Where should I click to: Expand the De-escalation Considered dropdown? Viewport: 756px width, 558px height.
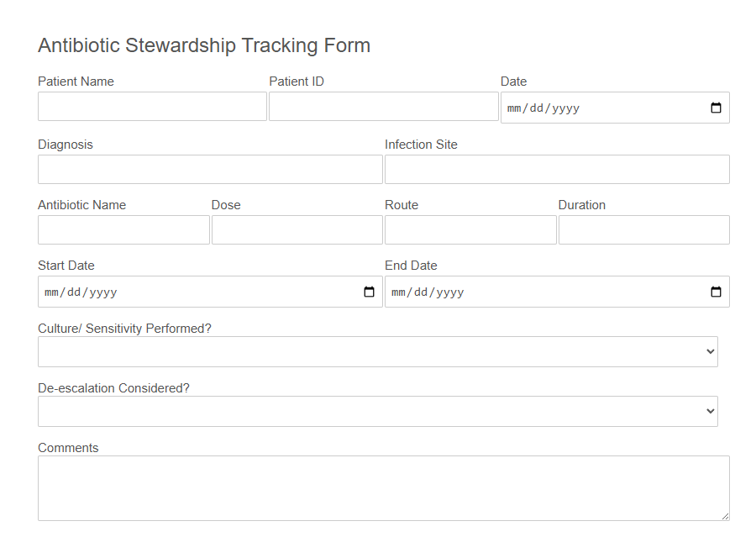click(x=377, y=412)
